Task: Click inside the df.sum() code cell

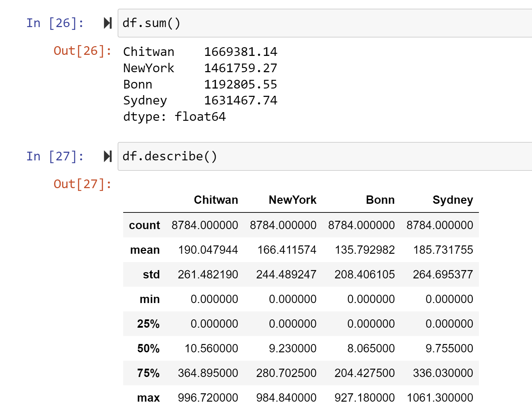Action: (312, 23)
